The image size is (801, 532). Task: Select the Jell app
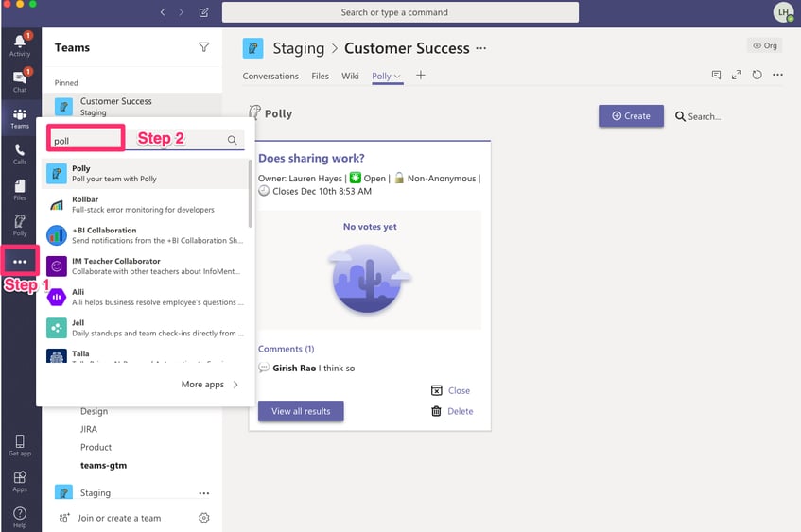145,328
